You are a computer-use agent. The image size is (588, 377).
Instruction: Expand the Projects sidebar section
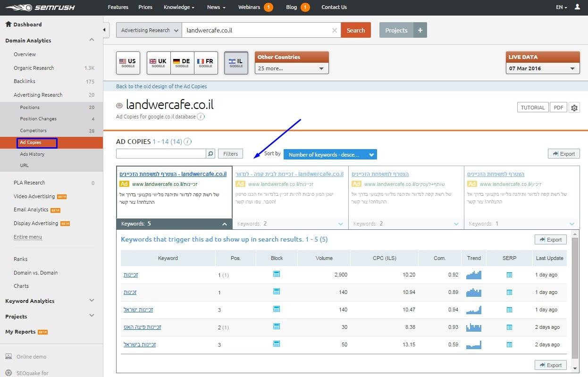click(x=92, y=316)
